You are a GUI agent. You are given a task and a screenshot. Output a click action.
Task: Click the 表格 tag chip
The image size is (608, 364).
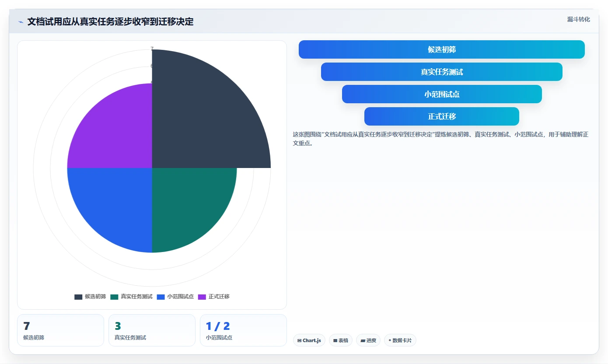point(341,340)
